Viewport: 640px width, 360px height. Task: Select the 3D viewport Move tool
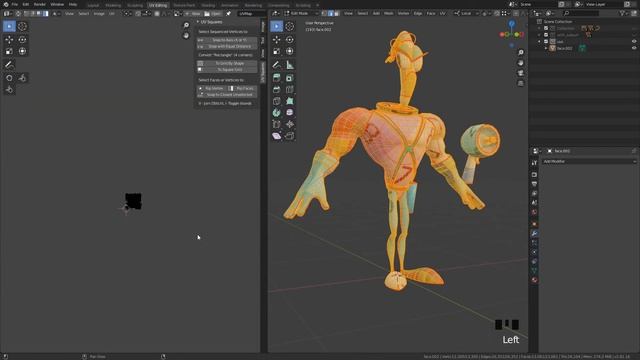point(276,40)
